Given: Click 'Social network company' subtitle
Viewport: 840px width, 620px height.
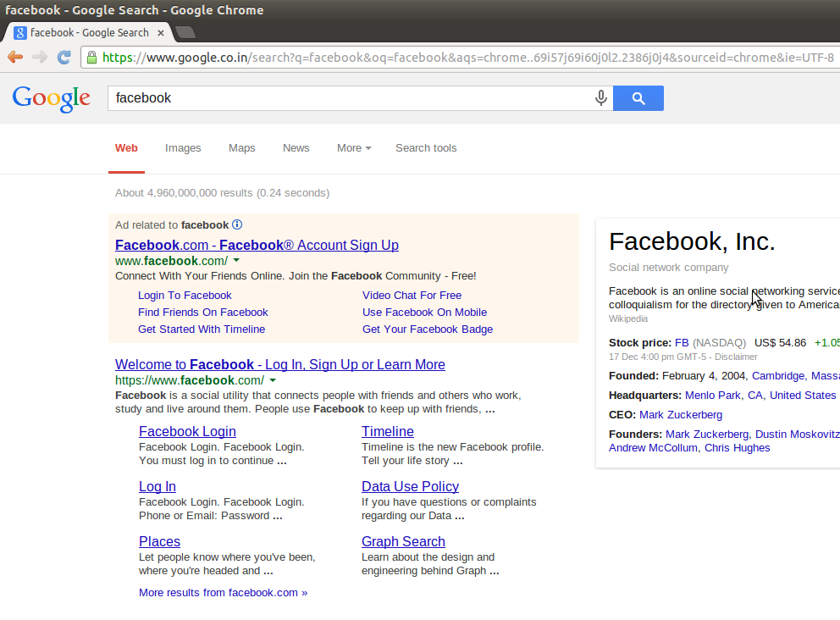Looking at the screenshot, I should coord(669,268).
